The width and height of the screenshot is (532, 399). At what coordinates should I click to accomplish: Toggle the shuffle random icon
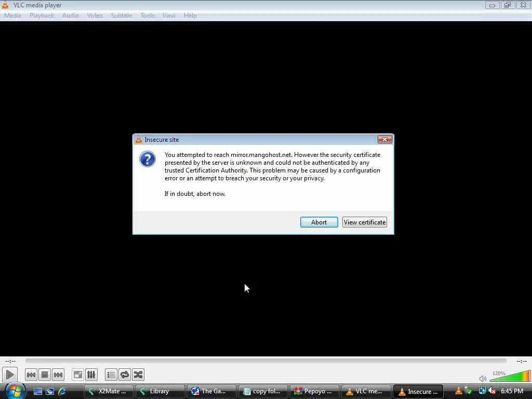pos(138,375)
